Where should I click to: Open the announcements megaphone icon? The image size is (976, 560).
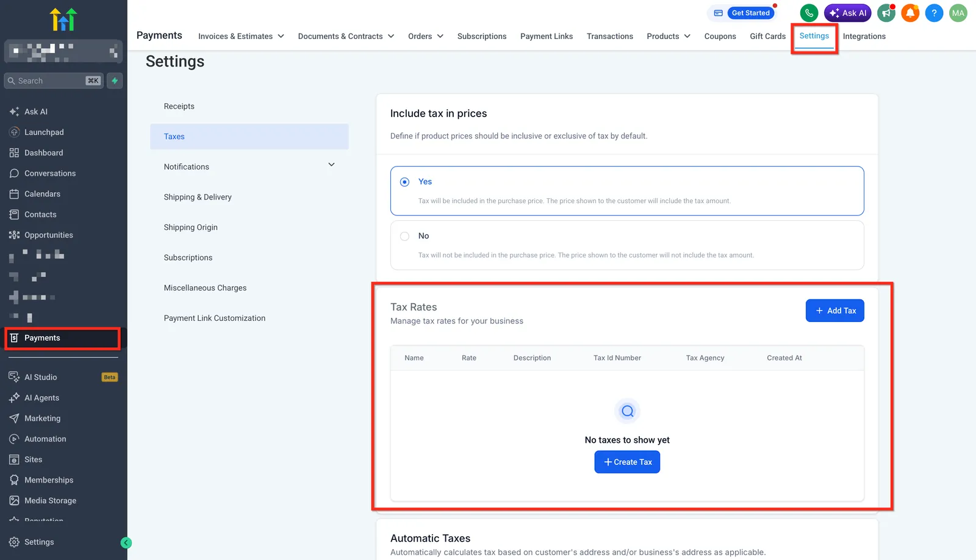point(886,13)
